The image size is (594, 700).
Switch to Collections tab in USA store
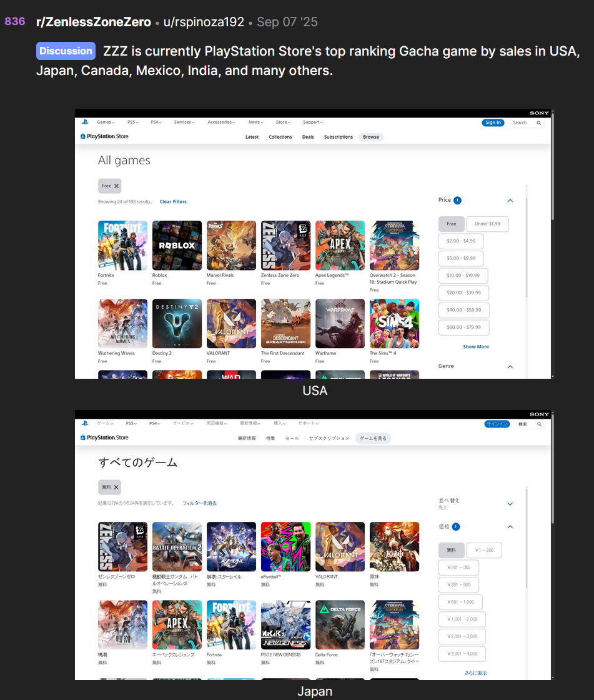(280, 137)
